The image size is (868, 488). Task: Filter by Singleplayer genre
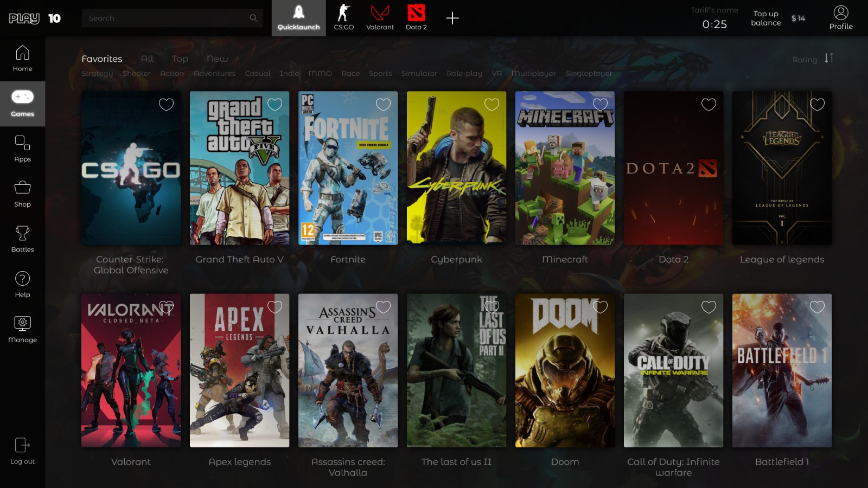click(589, 73)
